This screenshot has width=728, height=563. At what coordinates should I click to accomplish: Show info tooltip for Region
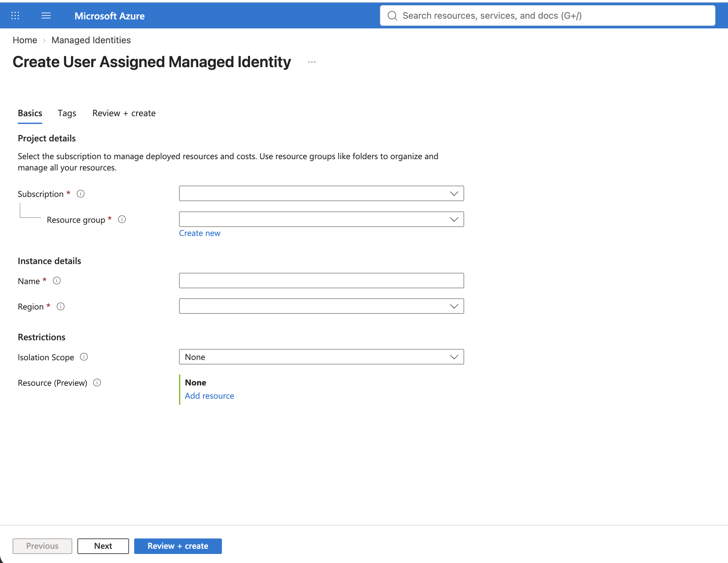tap(61, 306)
